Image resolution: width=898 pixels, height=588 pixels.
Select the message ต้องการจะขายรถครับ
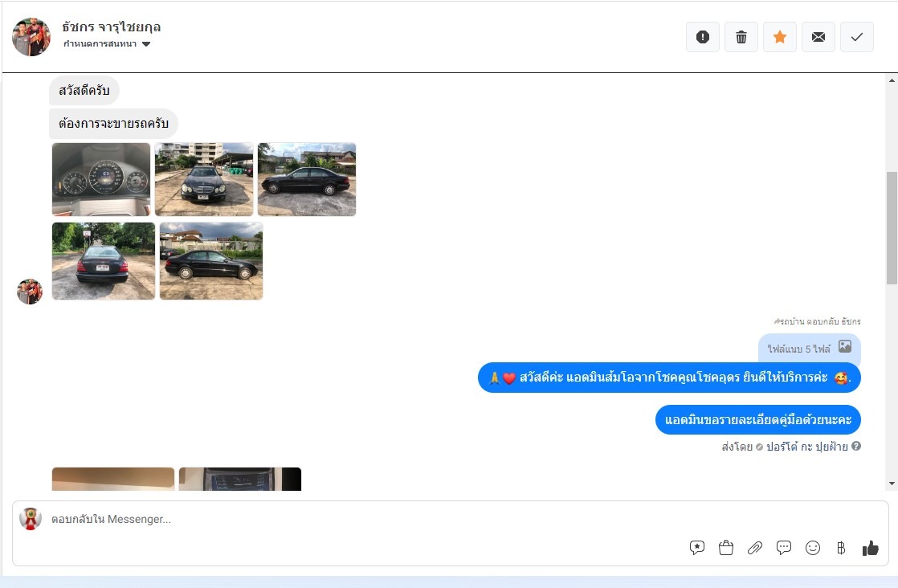(x=113, y=123)
